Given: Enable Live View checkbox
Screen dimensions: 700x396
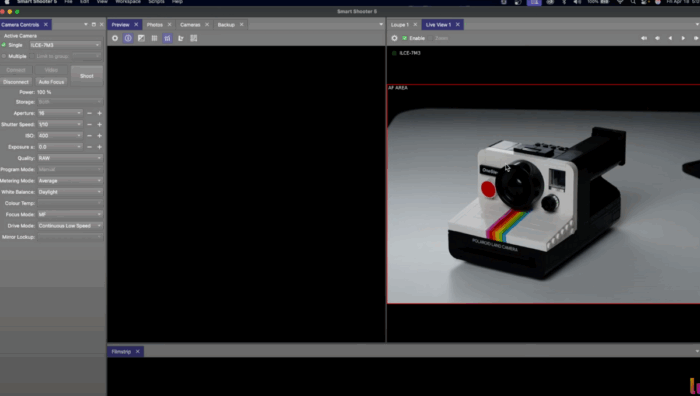Looking at the screenshot, I should point(404,38).
